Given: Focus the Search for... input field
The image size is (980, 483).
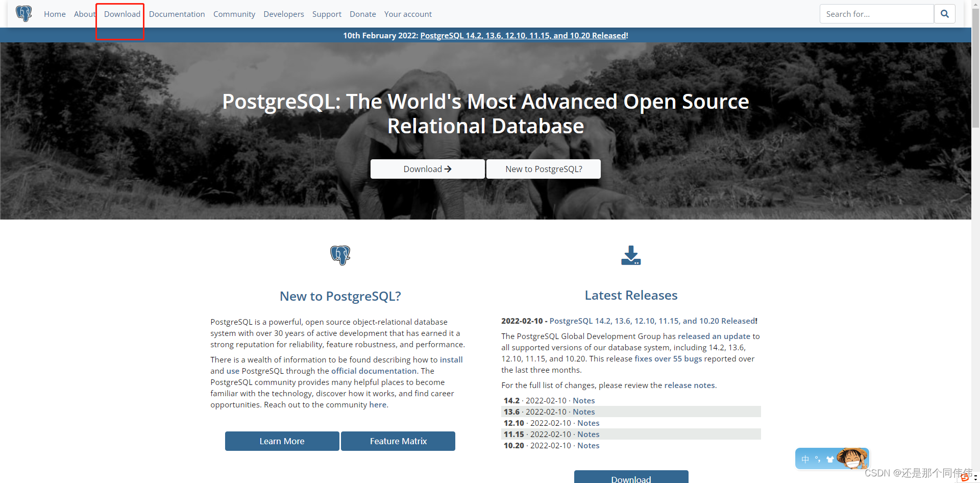Looking at the screenshot, I should pos(876,14).
